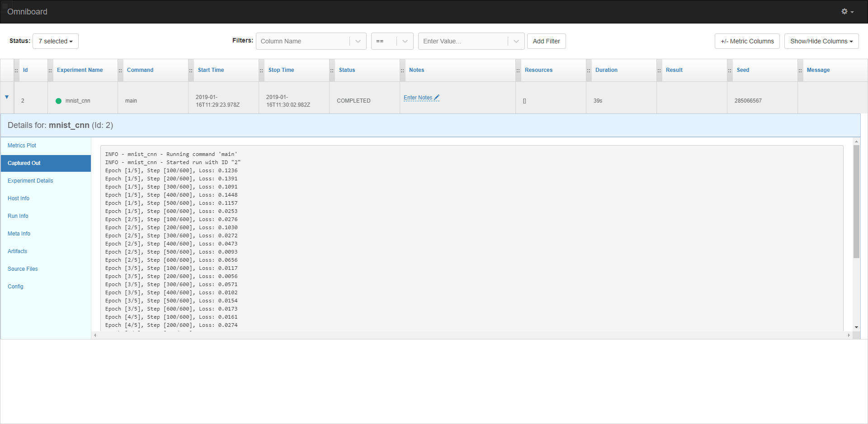
Task: Open the Host Info tab
Action: [x=46, y=198]
